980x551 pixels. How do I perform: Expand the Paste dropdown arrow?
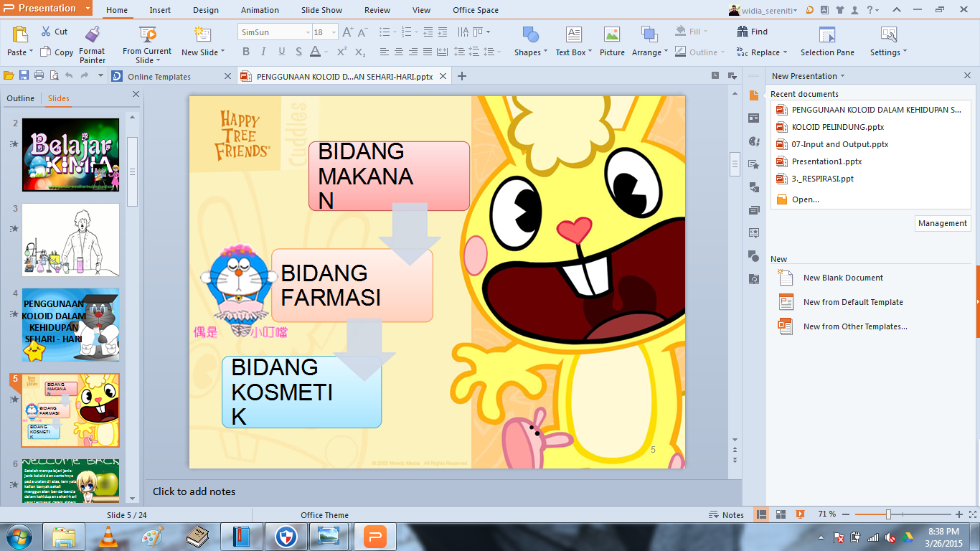[32, 52]
